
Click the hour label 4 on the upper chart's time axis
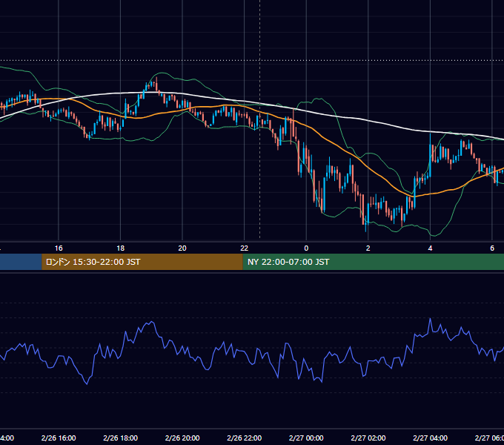coord(430,248)
